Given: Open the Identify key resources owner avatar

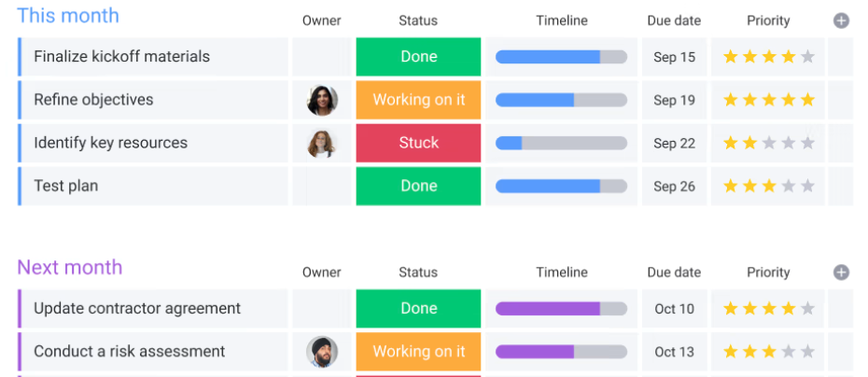Looking at the screenshot, I should click(322, 143).
